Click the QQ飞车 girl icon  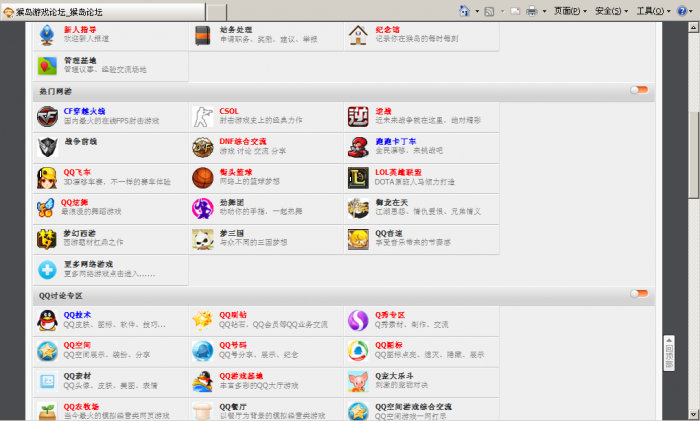(47, 178)
